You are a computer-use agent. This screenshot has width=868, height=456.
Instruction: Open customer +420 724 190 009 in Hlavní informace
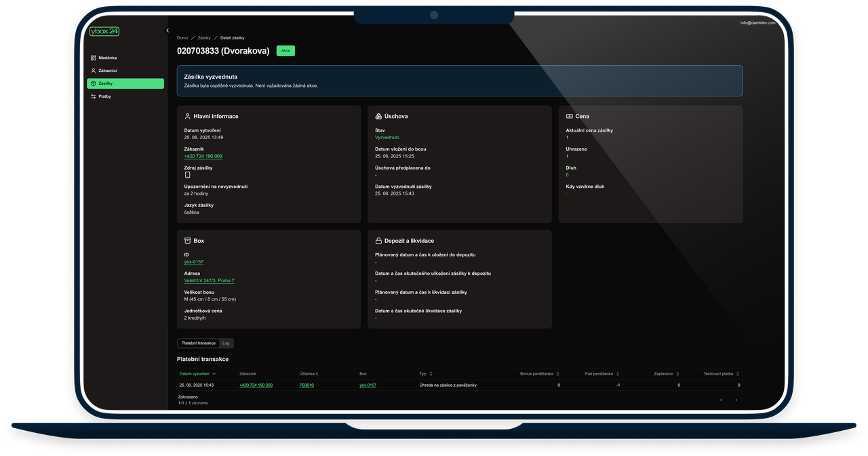[x=203, y=156]
